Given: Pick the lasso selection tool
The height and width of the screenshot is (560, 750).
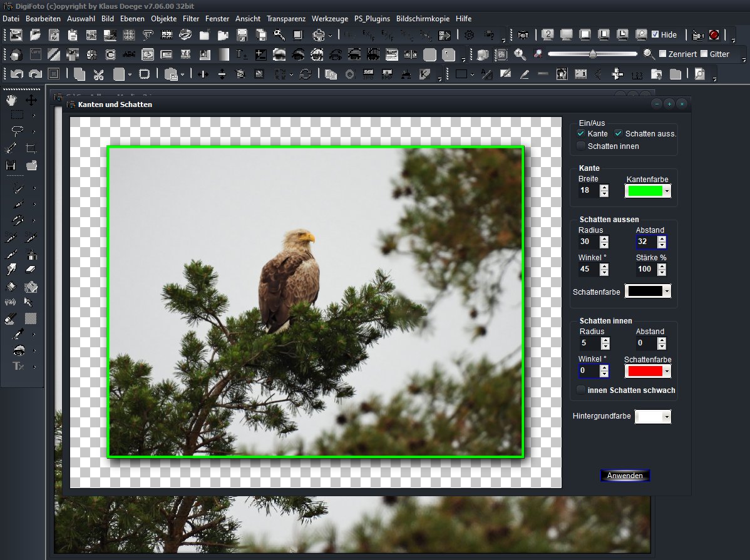Looking at the screenshot, I should click(17, 131).
